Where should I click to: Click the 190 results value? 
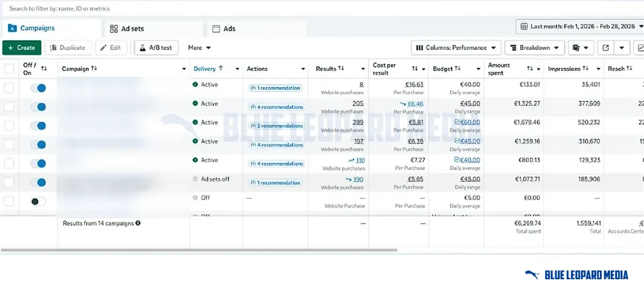coord(358,179)
